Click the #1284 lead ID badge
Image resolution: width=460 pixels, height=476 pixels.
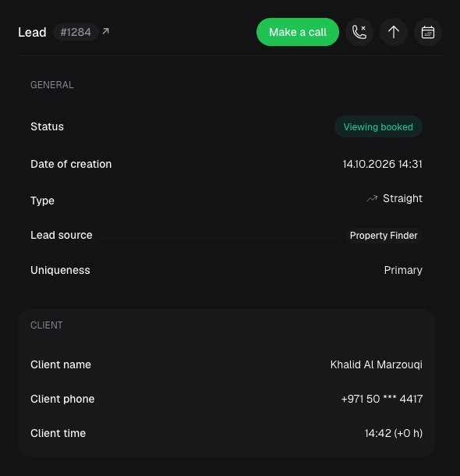76,32
